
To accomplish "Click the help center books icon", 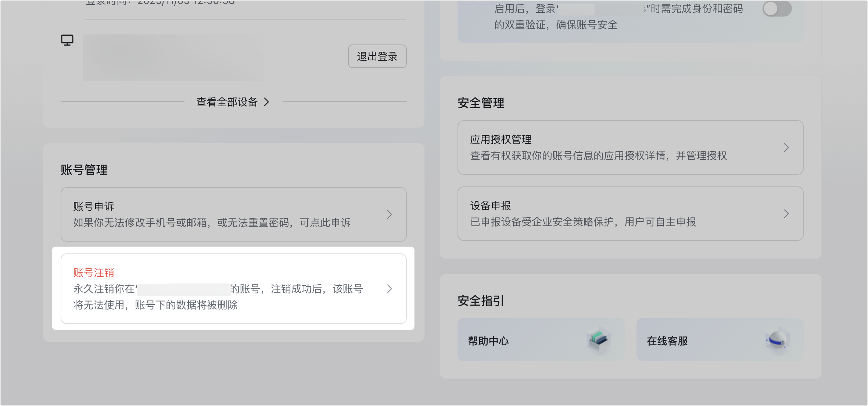I will click(598, 339).
